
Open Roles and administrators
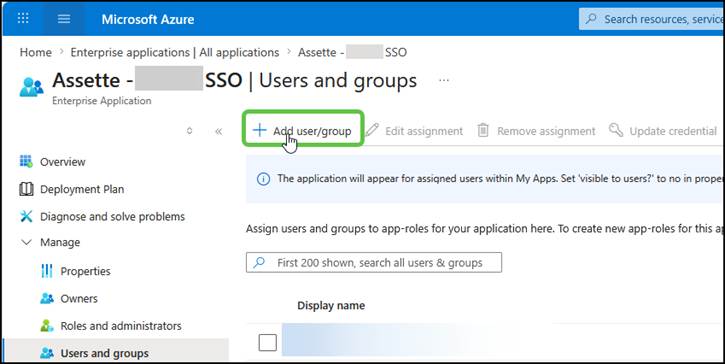coord(121,326)
